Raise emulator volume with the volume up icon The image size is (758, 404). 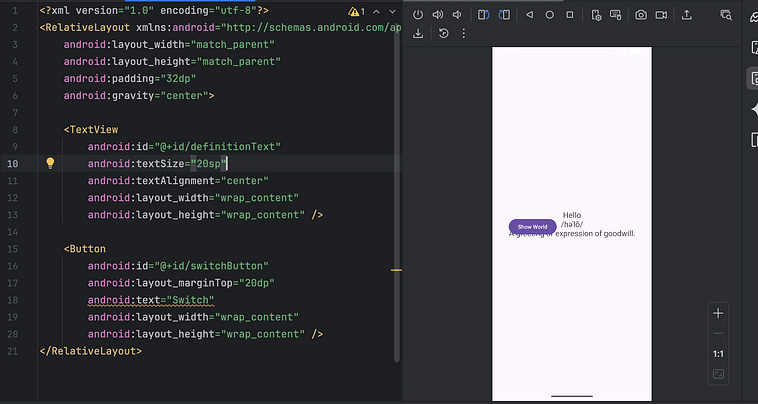[x=437, y=15]
